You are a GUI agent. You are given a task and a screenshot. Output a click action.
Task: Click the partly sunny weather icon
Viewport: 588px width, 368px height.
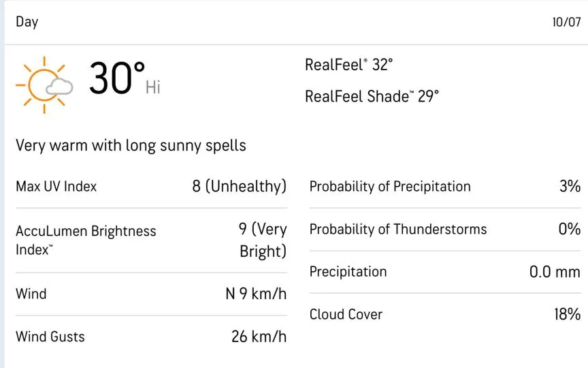point(44,85)
